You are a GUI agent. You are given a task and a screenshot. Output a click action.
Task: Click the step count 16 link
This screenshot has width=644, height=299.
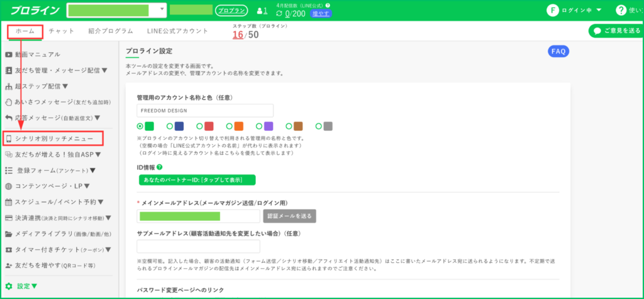point(238,35)
